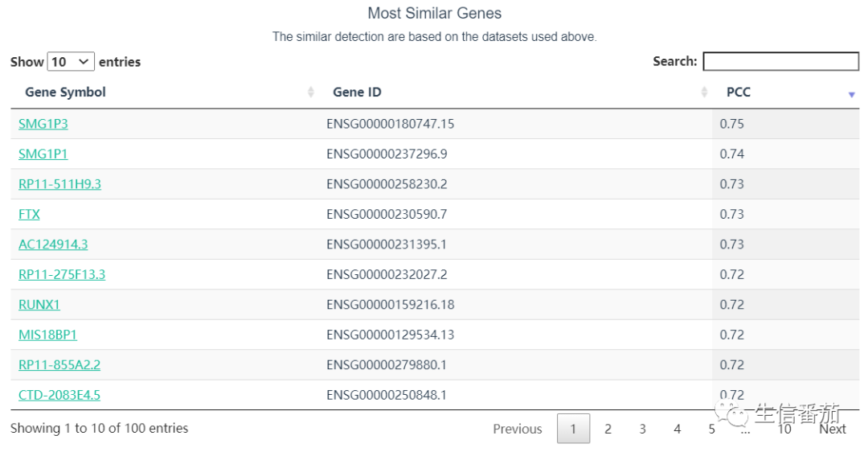Visit the MIS18BP1 gene link
The image size is (868, 452).
point(47,335)
